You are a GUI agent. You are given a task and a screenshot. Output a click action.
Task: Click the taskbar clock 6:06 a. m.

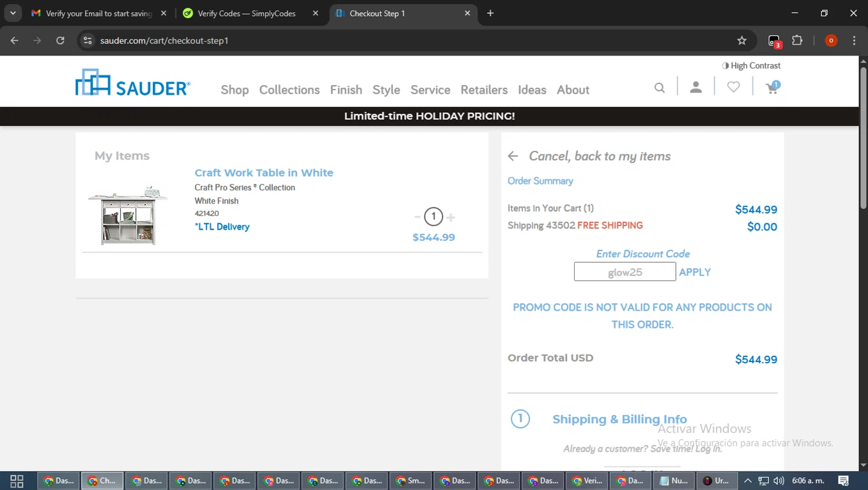point(808,481)
